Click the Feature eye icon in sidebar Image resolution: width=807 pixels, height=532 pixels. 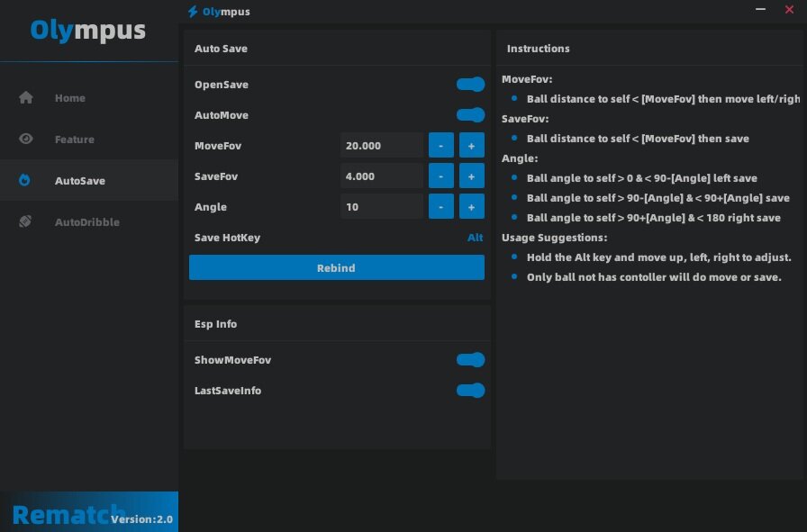click(26, 139)
